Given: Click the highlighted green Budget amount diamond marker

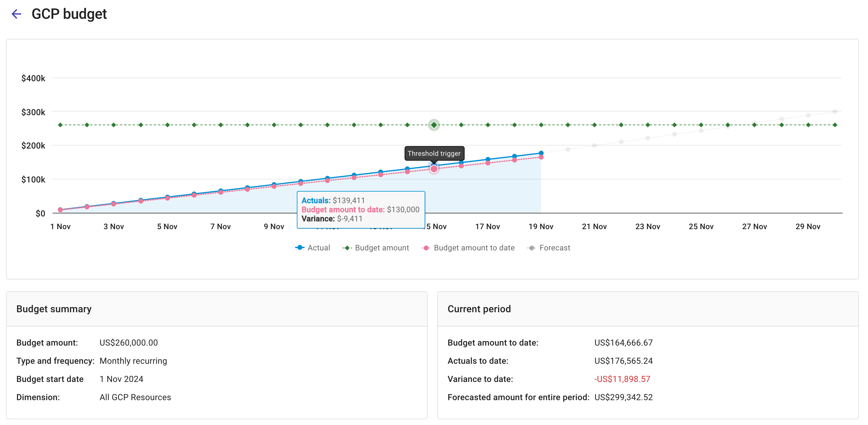Looking at the screenshot, I should coord(434,125).
